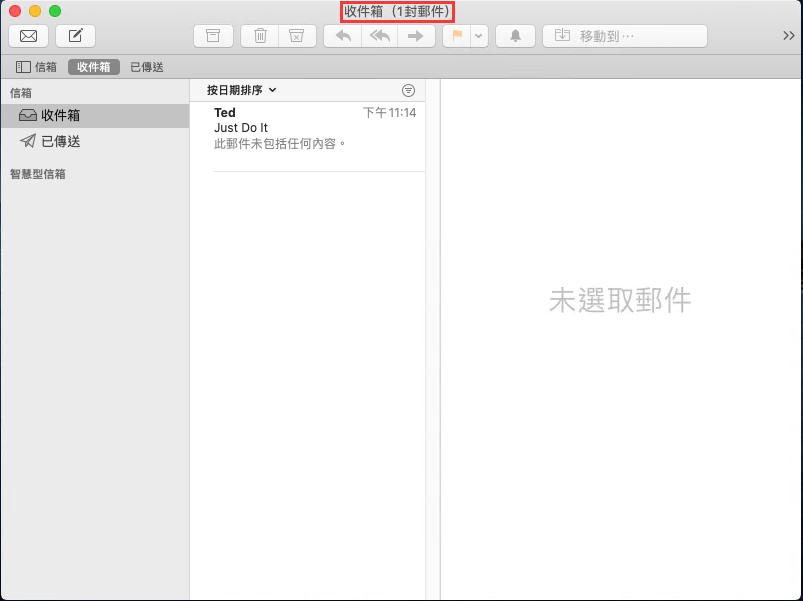Archive the message with the archive box icon
The image size is (803, 601).
coord(213,36)
